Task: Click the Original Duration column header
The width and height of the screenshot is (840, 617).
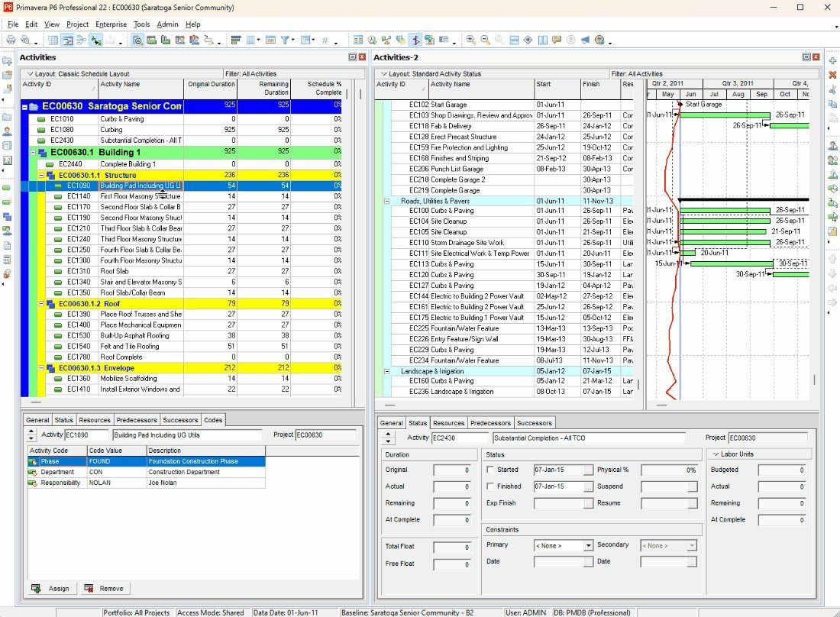Action: [211, 89]
